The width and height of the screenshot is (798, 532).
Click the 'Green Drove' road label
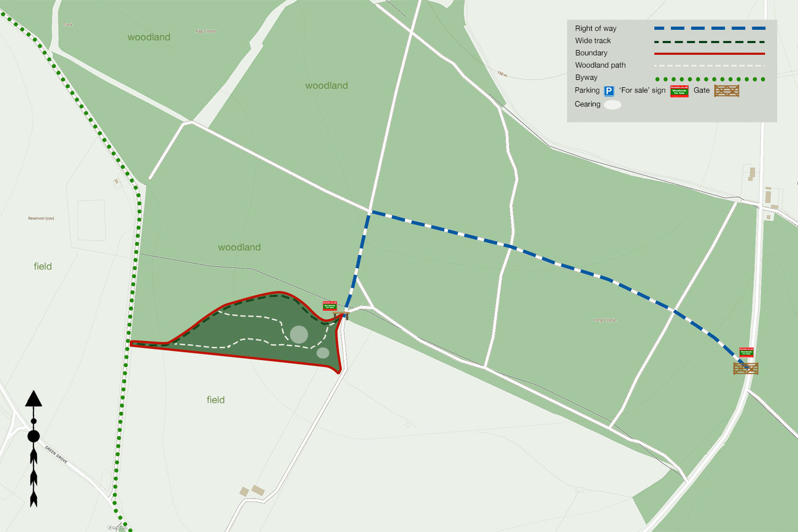[56, 455]
